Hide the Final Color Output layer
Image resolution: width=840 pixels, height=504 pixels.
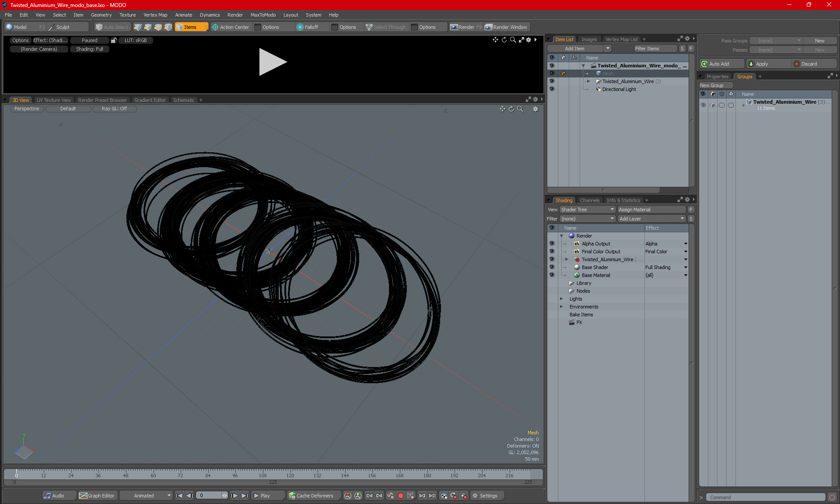click(x=552, y=252)
